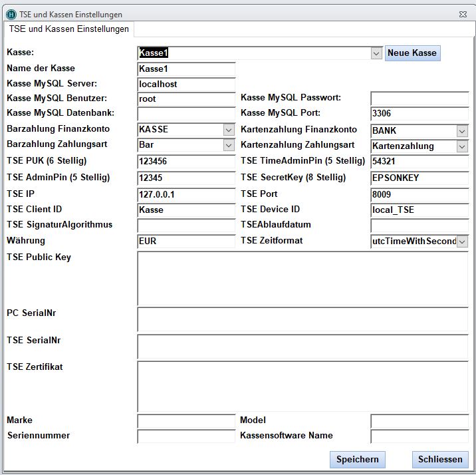Select the Kassensoftware Name field

[x=419, y=436]
